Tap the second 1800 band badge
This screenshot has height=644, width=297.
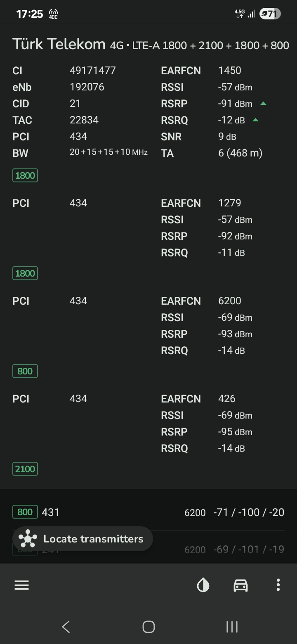coord(25,273)
